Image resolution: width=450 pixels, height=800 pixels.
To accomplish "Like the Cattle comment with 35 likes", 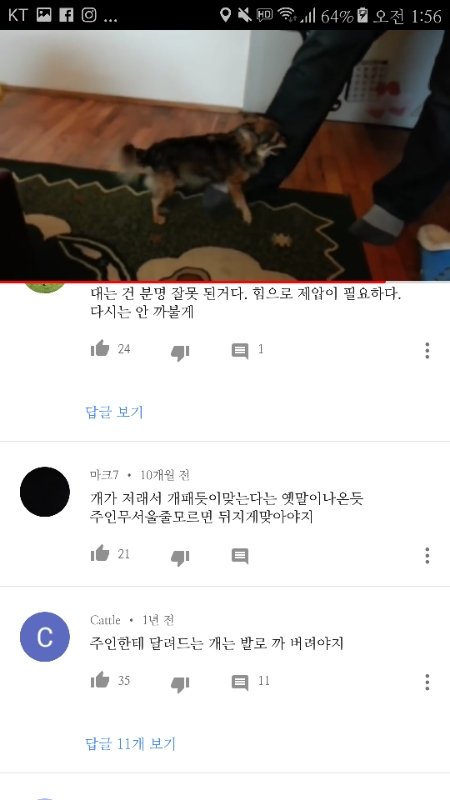I will tap(100, 680).
